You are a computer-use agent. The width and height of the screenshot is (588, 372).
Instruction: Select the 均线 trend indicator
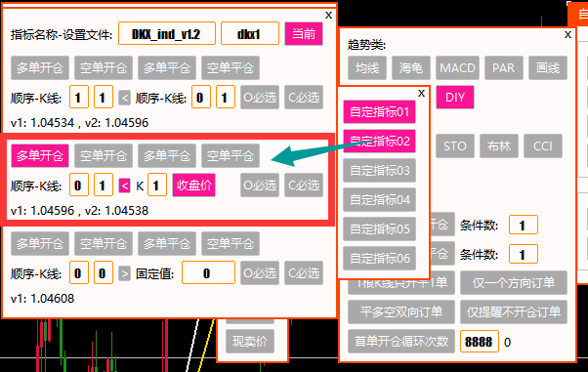coord(366,68)
